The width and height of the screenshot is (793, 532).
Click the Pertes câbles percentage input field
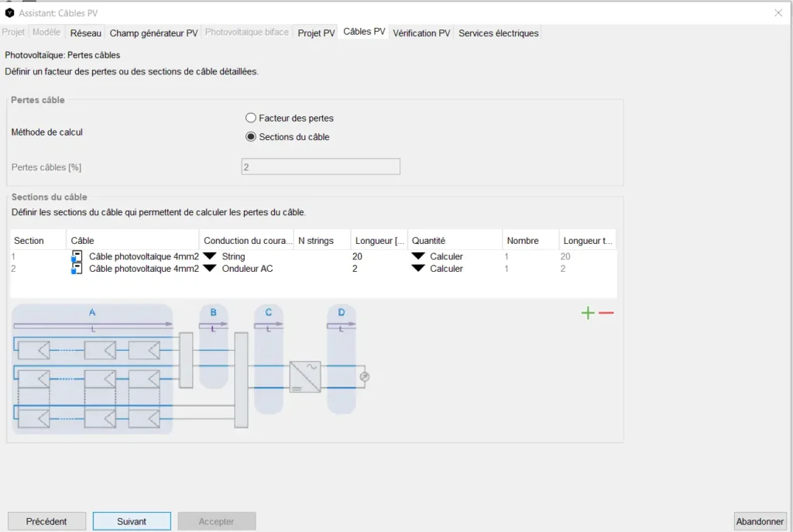[321, 167]
